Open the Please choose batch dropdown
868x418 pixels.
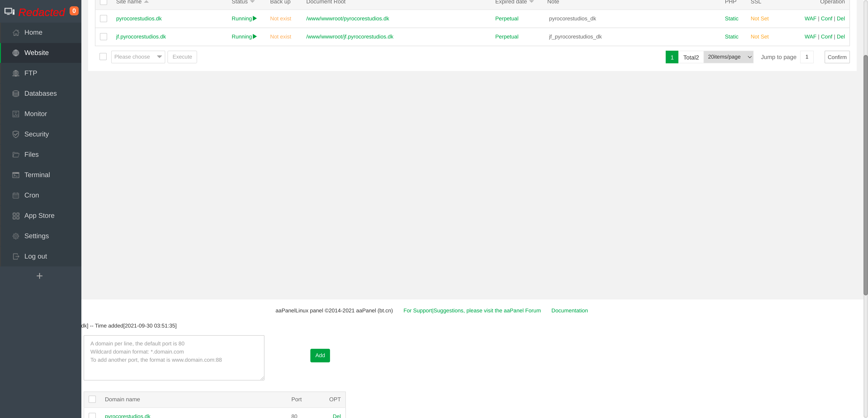[x=138, y=57]
